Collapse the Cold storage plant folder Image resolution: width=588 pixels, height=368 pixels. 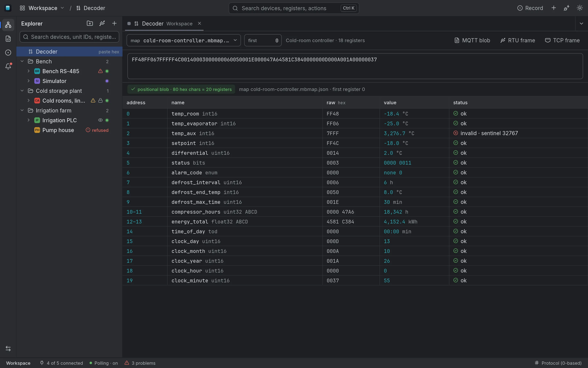pos(22,91)
